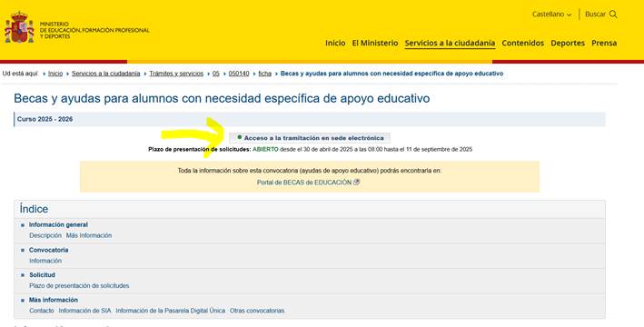Open the Deportes menu item
This screenshot has height=327, width=644.
tap(568, 43)
